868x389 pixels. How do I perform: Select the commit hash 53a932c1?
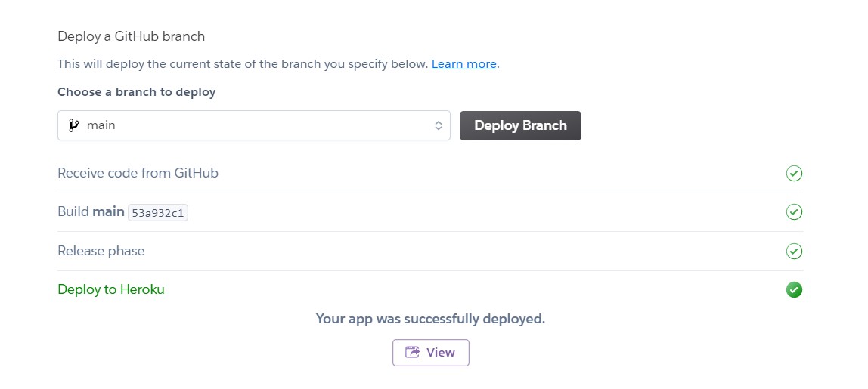(158, 213)
